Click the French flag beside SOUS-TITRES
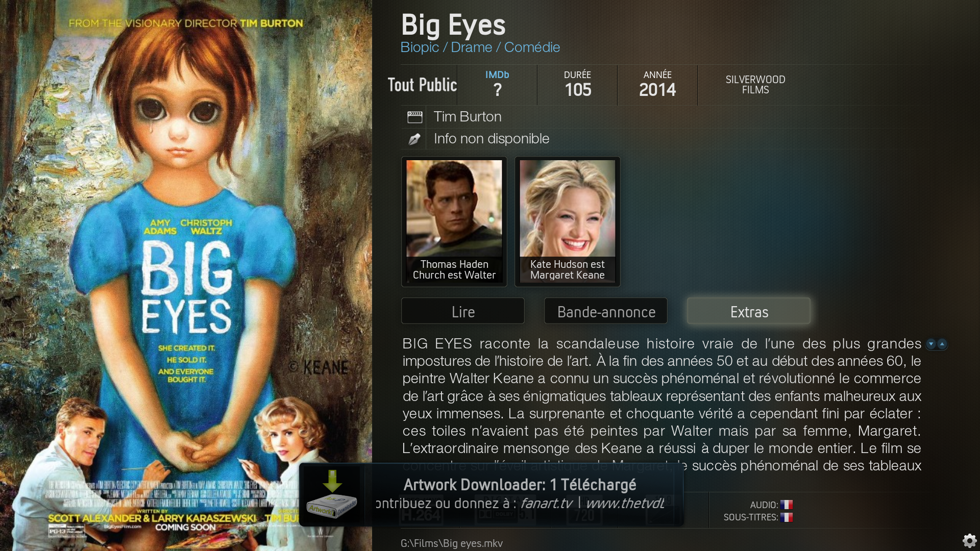This screenshot has width=980, height=551. coord(786,517)
